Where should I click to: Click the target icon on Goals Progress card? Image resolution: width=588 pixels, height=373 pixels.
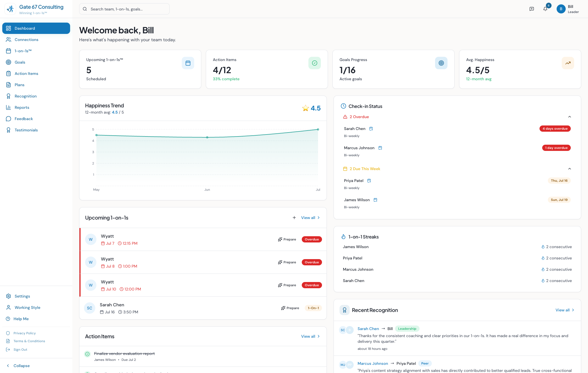(x=441, y=63)
